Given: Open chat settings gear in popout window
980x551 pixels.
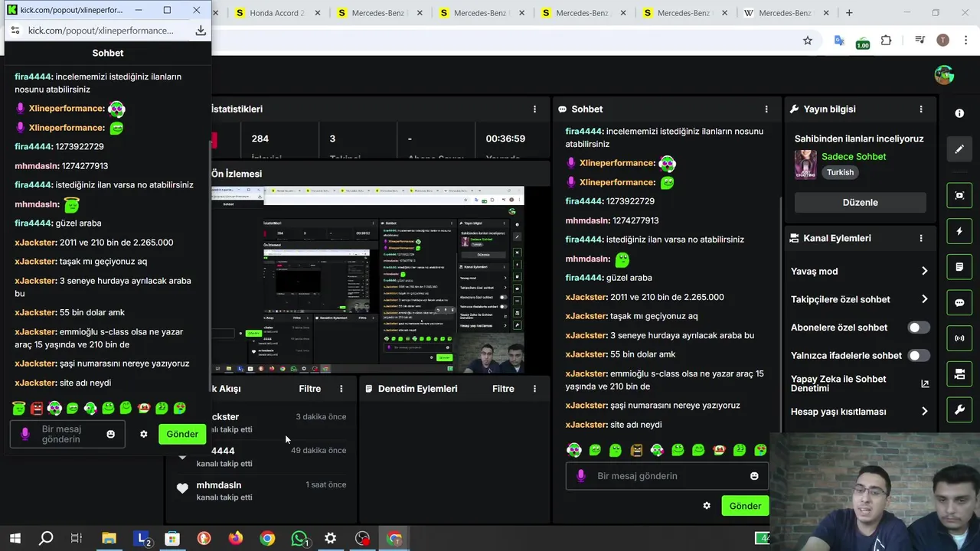Looking at the screenshot, I should tap(143, 434).
